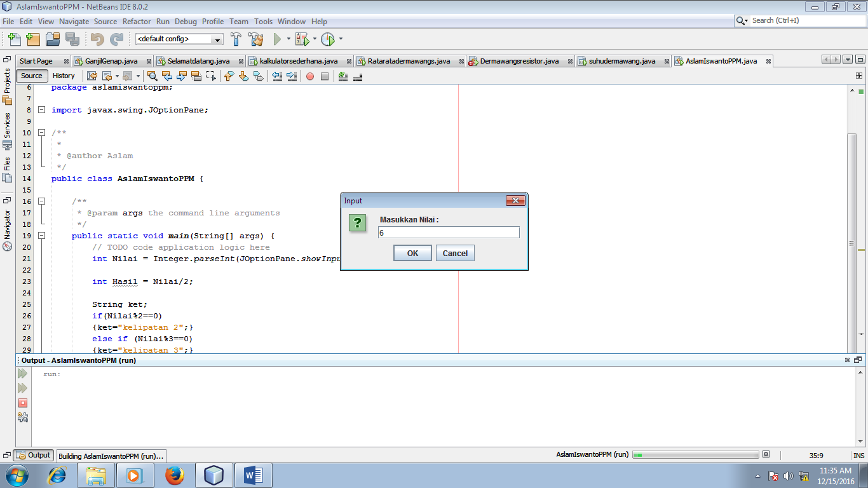
Task: Open Firefox from the taskbar
Action: [x=173, y=475]
